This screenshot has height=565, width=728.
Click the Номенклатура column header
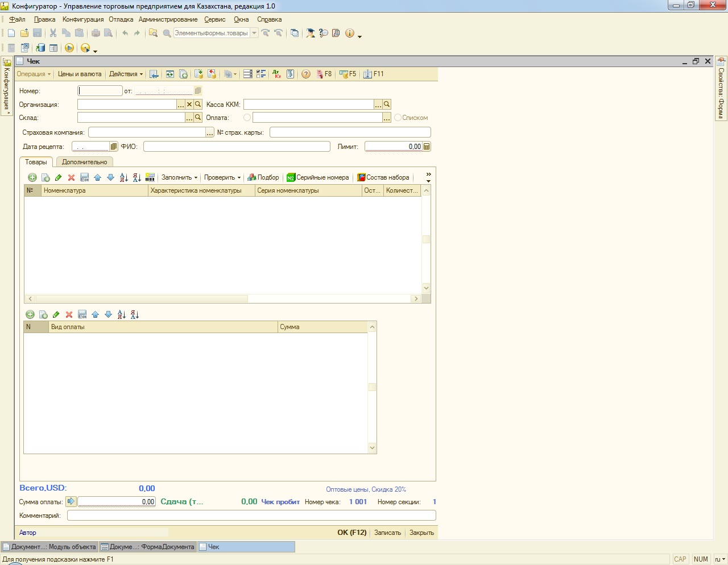coord(95,190)
